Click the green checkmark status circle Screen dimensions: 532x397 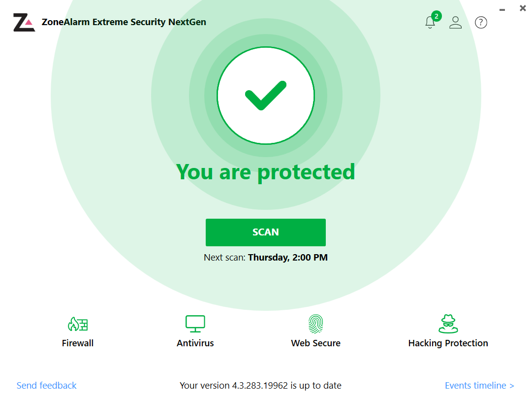point(266,95)
